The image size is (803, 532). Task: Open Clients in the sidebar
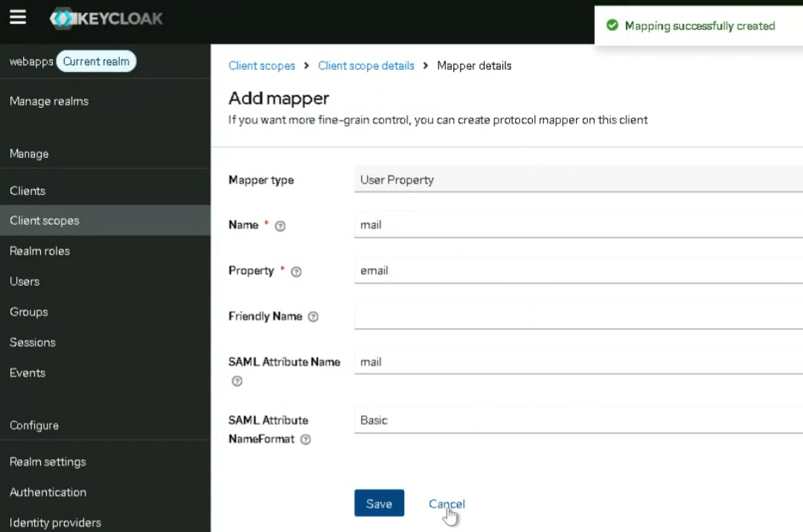28,190
